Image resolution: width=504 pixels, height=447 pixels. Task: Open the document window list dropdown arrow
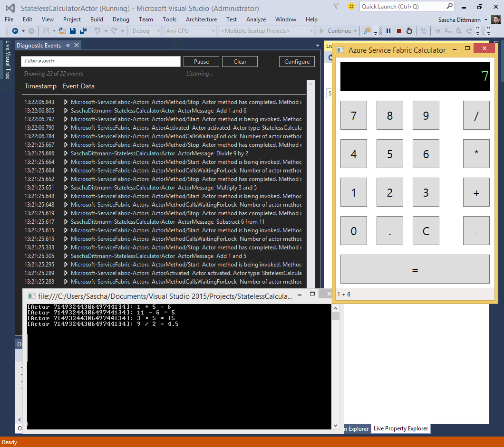point(318,46)
